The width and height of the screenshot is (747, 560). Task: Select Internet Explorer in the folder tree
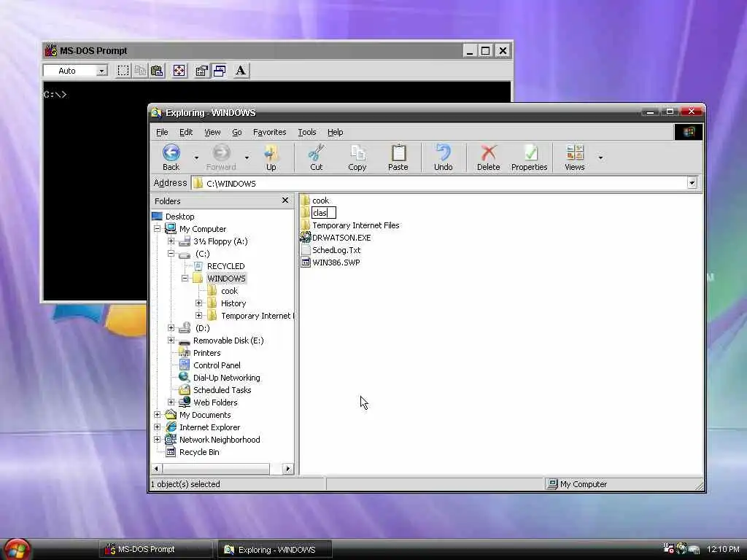coord(209,427)
